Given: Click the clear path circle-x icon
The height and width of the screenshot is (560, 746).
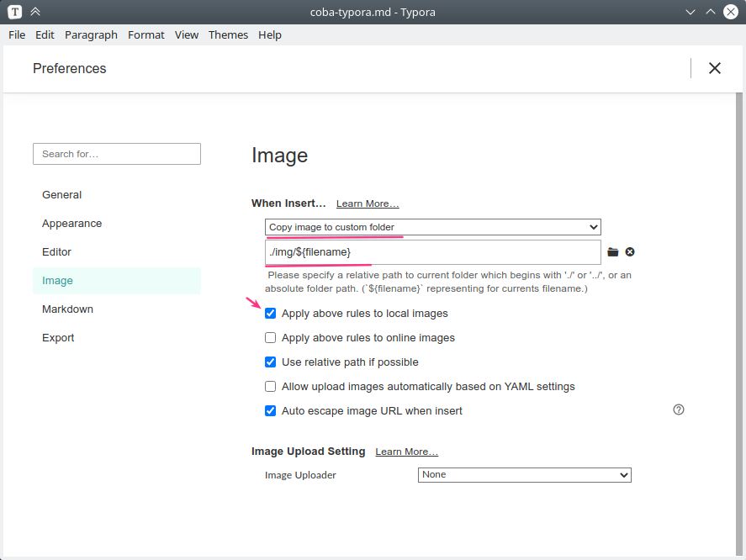Looking at the screenshot, I should point(630,252).
